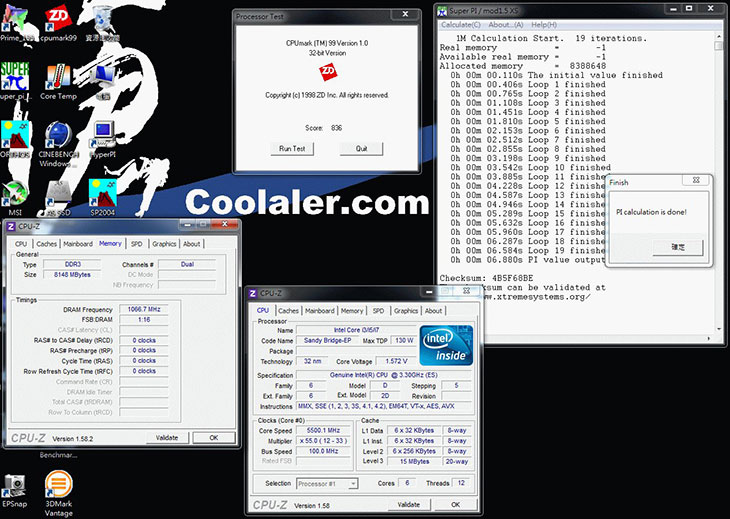Select SPD tab in CPU-Z 1.58 window
730x519 pixels.
379,311
